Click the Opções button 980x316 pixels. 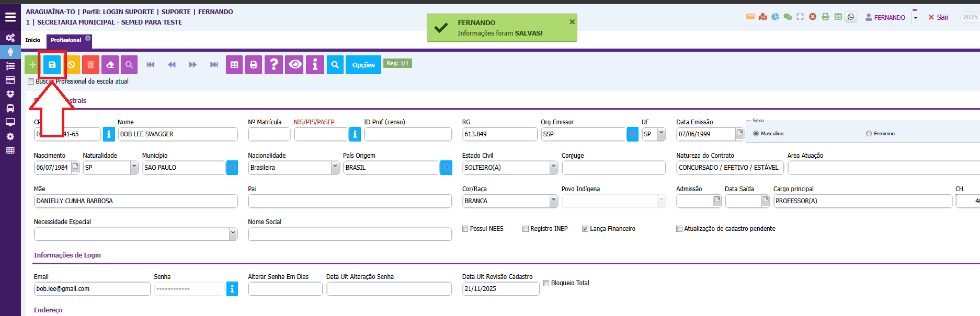[363, 65]
